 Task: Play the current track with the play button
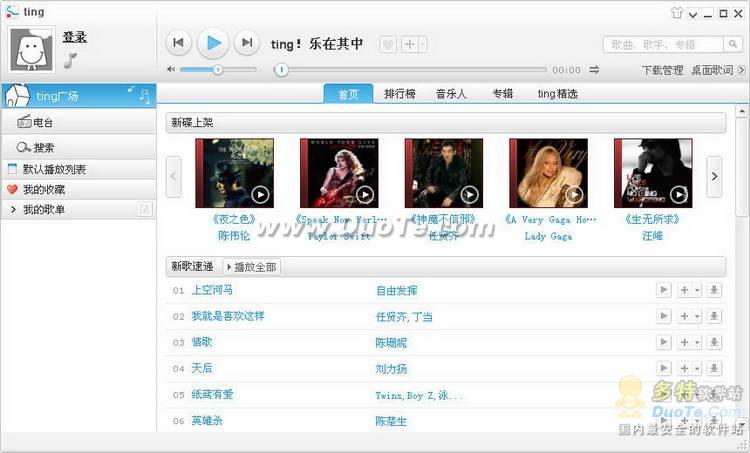click(x=213, y=43)
